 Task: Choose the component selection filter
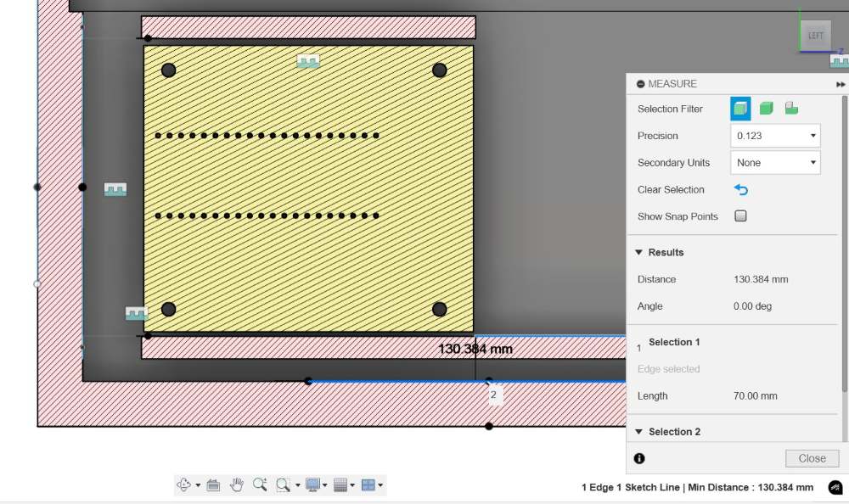coord(791,109)
